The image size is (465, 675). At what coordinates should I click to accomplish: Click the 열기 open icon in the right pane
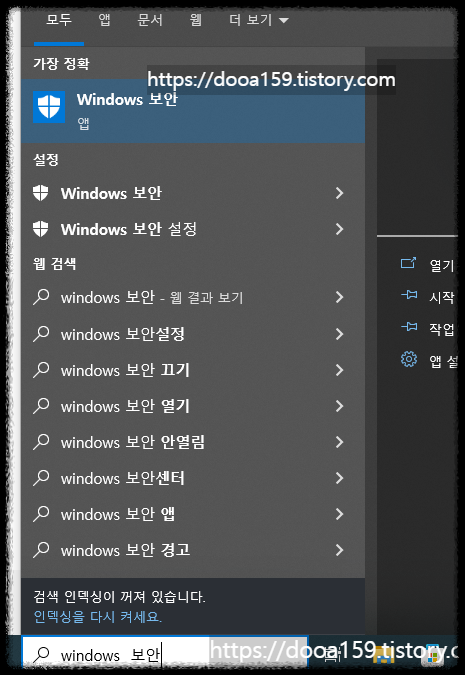408,263
